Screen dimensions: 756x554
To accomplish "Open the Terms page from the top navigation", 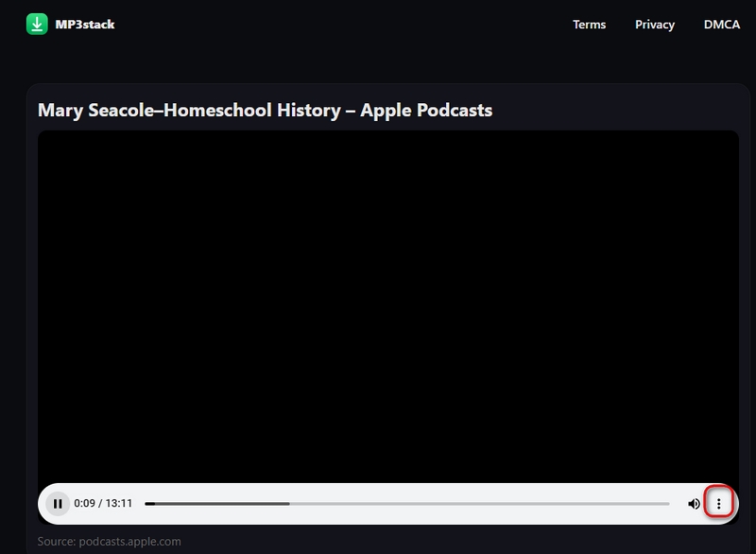I will click(588, 25).
